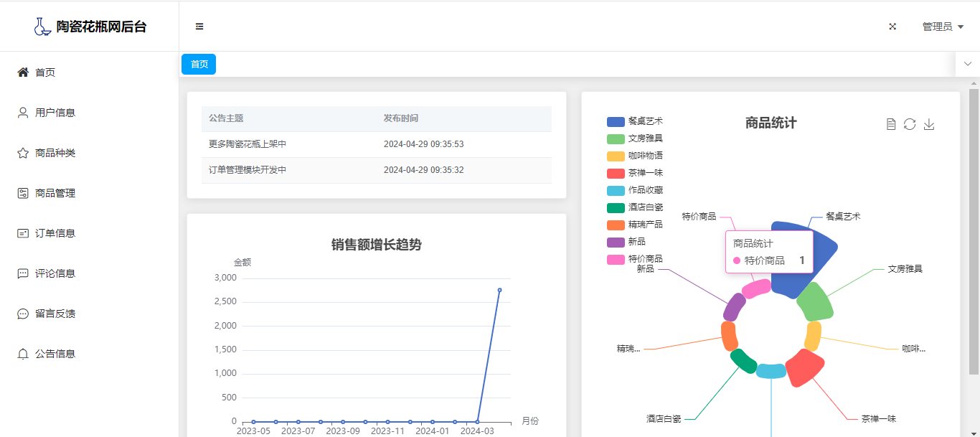Hide the 酒店白瓷 series via legend
Viewport: 980px width, 437px height.
[x=635, y=207]
